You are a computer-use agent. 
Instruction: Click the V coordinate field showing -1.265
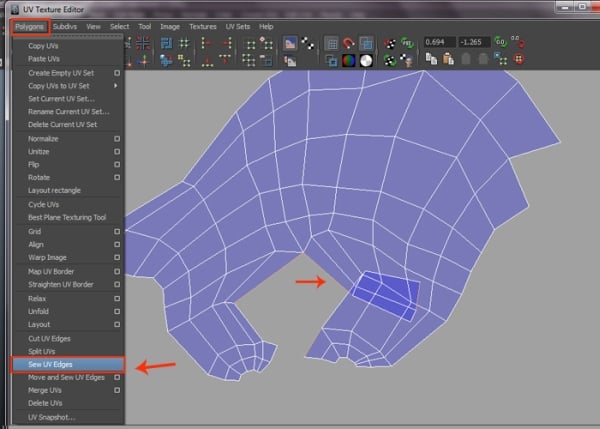[475, 43]
